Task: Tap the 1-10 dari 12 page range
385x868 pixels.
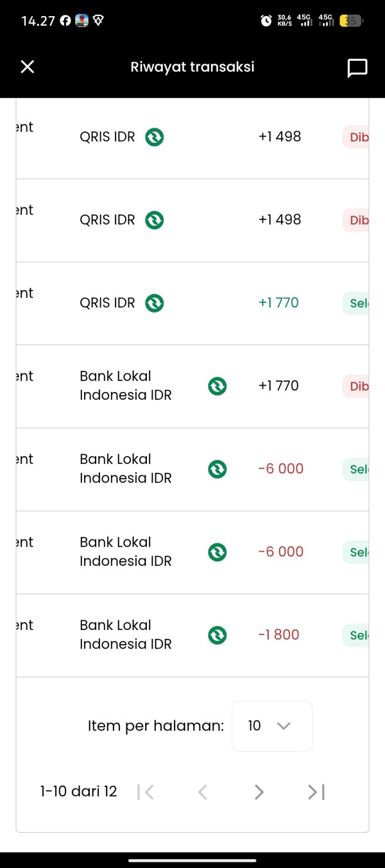Action: 78,792
